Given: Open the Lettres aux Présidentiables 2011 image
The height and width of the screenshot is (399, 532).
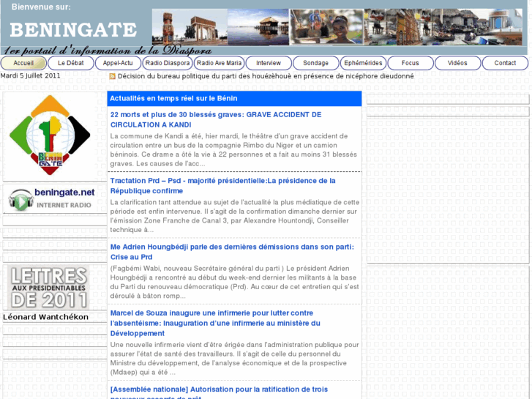Looking at the screenshot, I should tap(48, 287).
